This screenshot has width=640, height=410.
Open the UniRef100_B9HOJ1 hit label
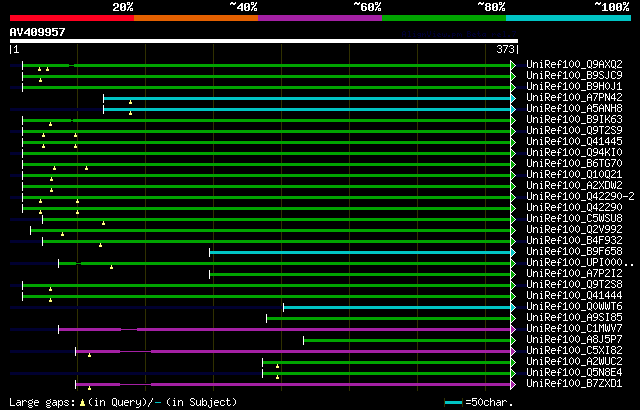(x=574, y=86)
